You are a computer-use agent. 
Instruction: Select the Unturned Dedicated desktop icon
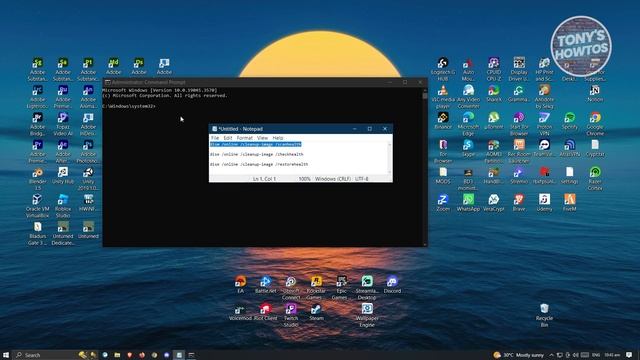(63, 233)
